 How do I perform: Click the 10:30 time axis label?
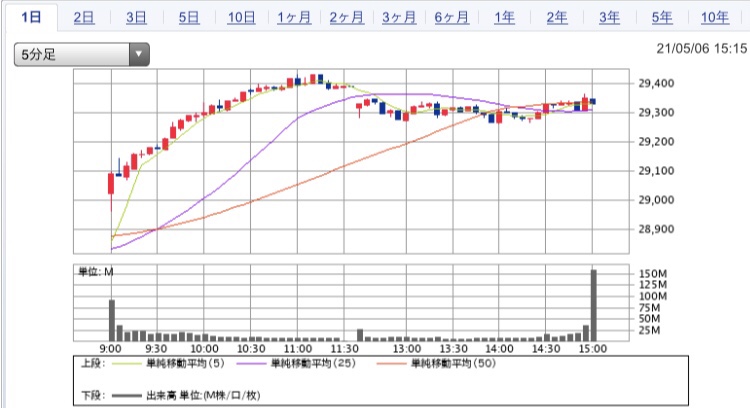click(251, 349)
